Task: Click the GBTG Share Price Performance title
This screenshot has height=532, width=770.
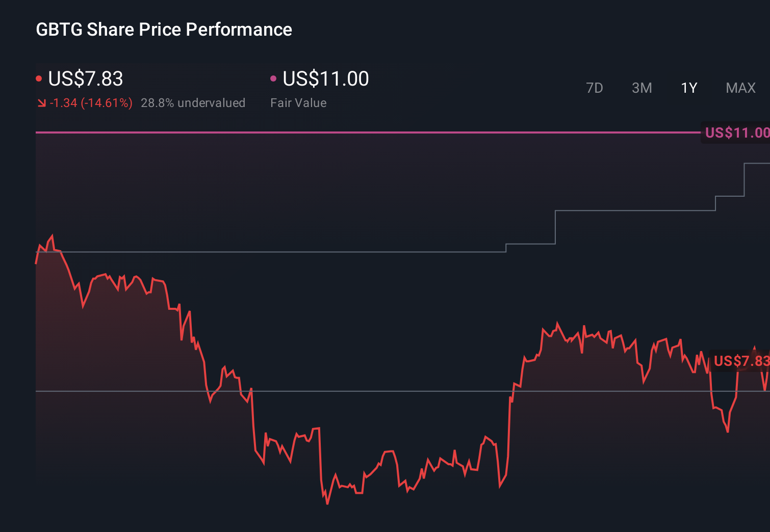Action: (x=164, y=30)
